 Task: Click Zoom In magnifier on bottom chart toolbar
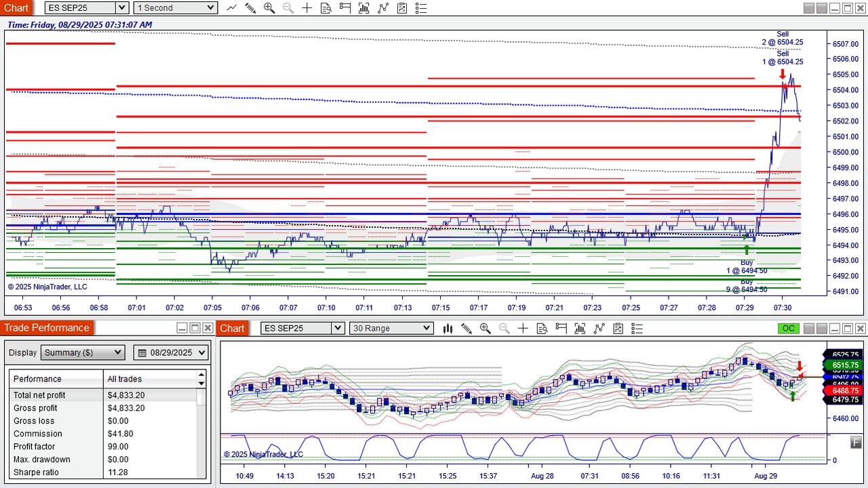coord(485,328)
